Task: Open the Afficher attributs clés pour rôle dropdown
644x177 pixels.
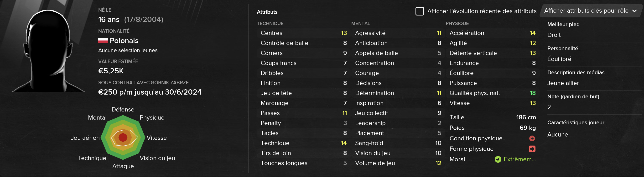Action: pos(590,11)
